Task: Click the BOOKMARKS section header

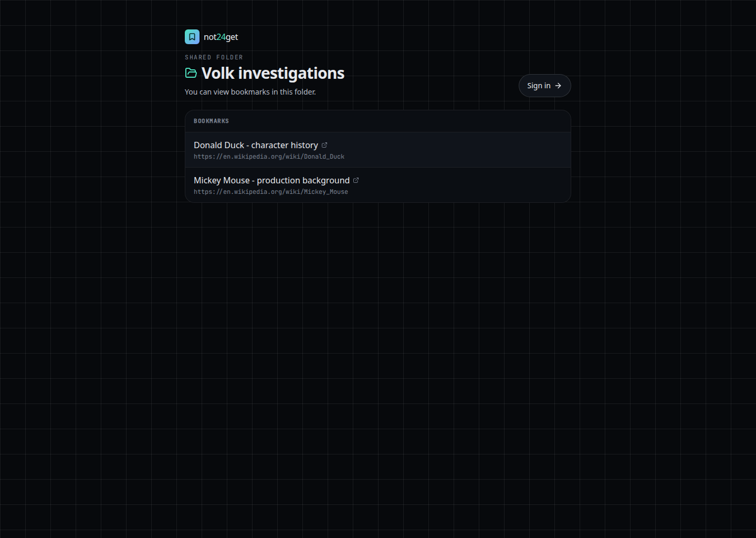Action: 211,121
